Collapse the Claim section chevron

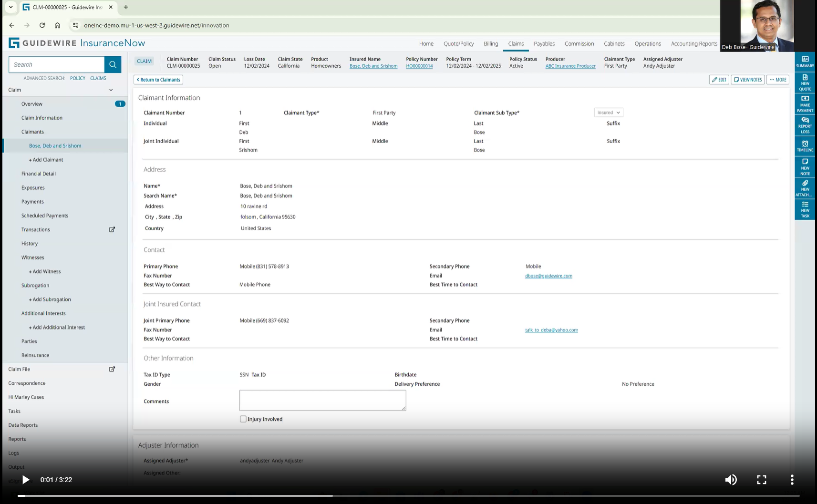111,90
